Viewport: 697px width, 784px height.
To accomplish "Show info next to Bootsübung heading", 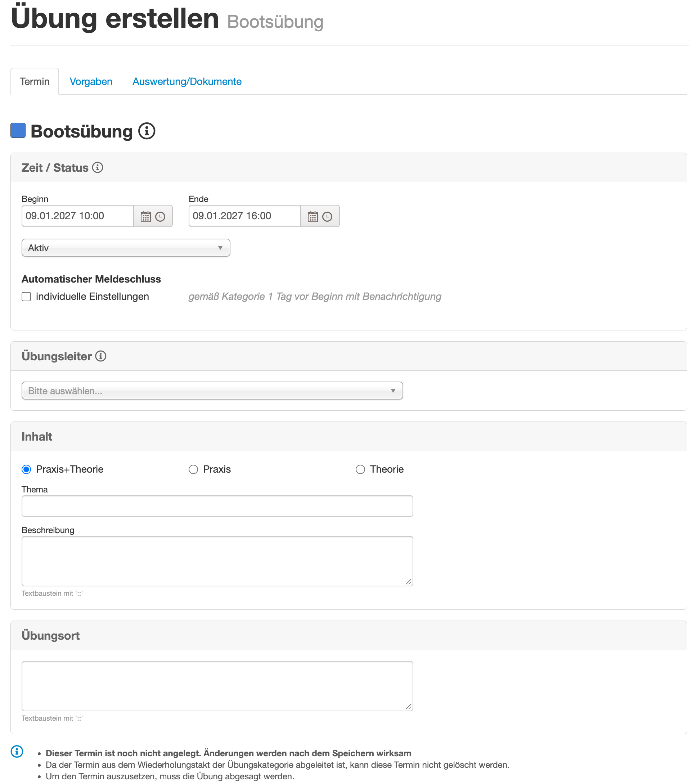I will click(x=147, y=131).
